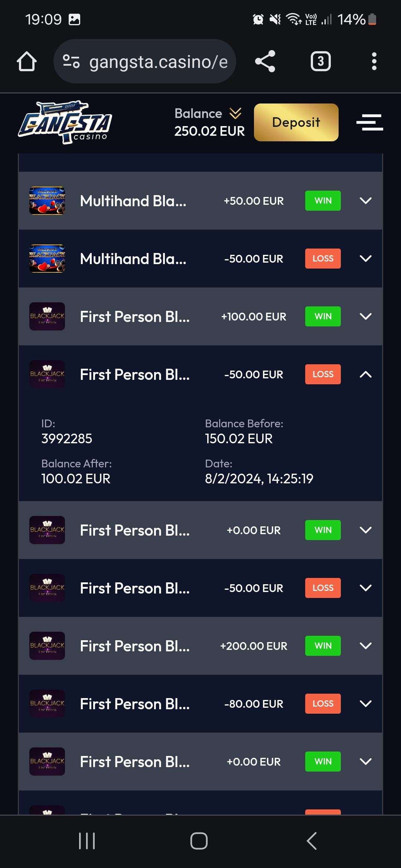The height and width of the screenshot is (868, 401).
Task: Tap the browser home icon
Action: 27,61
